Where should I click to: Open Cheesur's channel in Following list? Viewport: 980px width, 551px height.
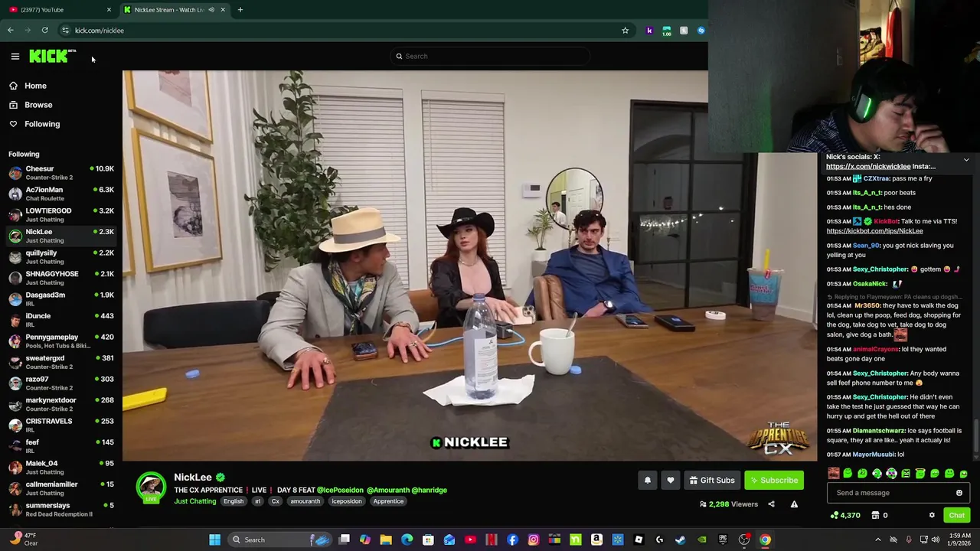click(x=61, y=173)
